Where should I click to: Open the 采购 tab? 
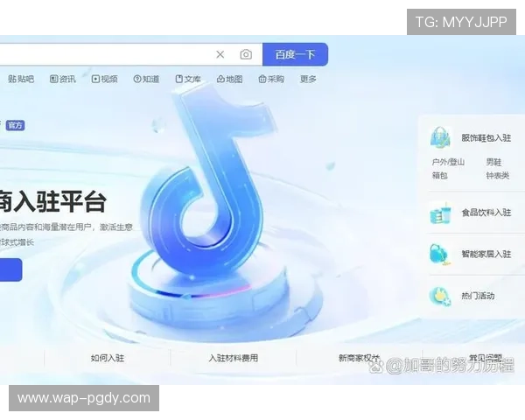(271, 79)
